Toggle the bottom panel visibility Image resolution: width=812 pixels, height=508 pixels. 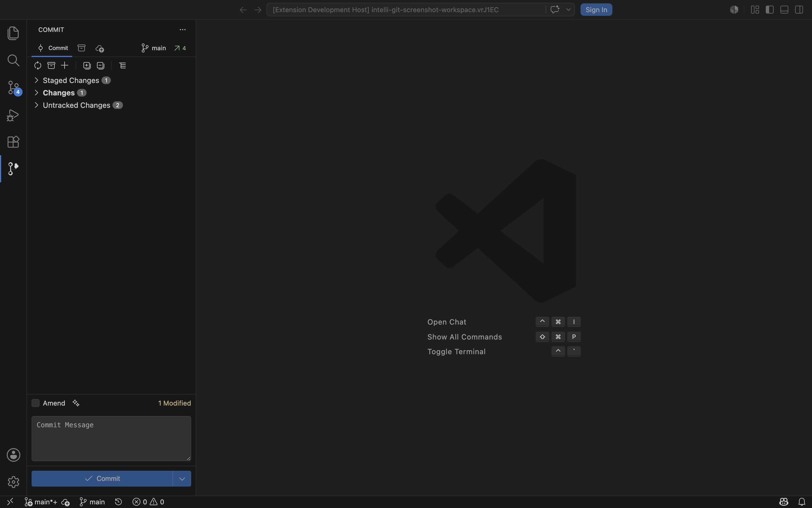click(784, 10)
